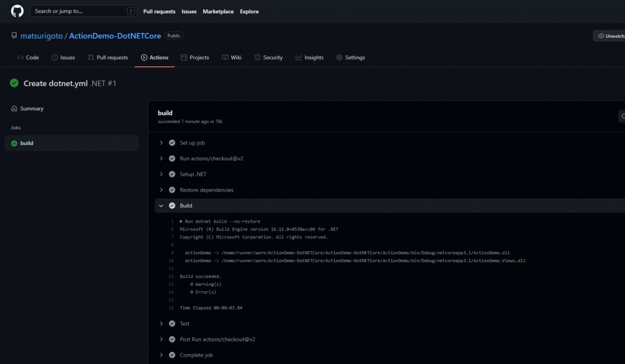Viewport: 625px width, 364px height.
Task: Open matsurigoto user profile link
Action: click(x=42, y=36)
